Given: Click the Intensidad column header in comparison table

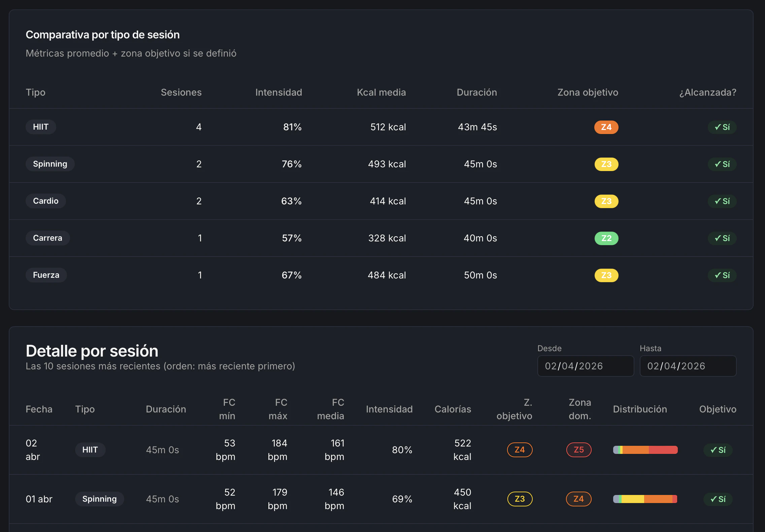Looking at the screenshot, I should coord(278,92).
